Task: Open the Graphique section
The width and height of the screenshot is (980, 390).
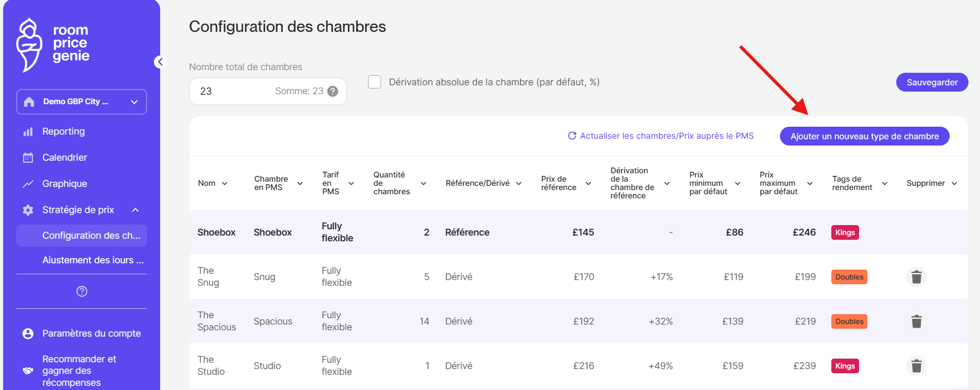Action: (64, 184)
